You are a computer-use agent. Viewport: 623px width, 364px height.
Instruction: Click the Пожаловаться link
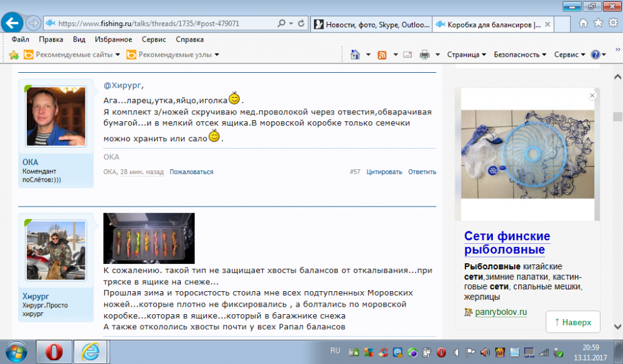(191, 172)
